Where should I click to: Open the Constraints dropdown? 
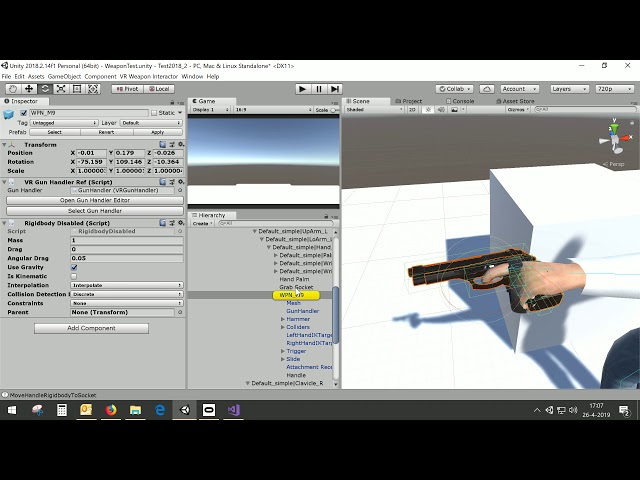point(127,303)
